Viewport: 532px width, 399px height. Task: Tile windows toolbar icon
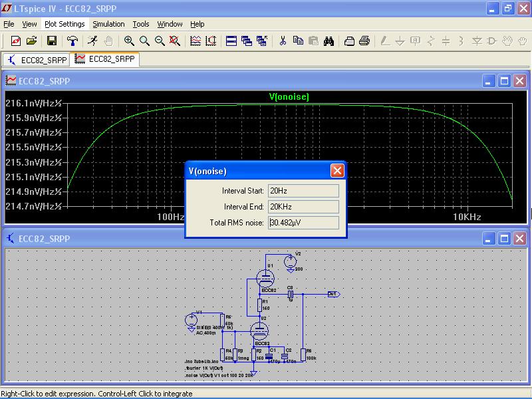tap(231, 41)
